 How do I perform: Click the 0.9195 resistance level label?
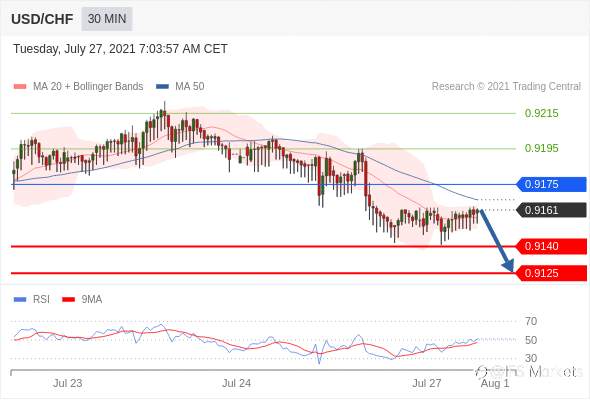click(541, 148)
